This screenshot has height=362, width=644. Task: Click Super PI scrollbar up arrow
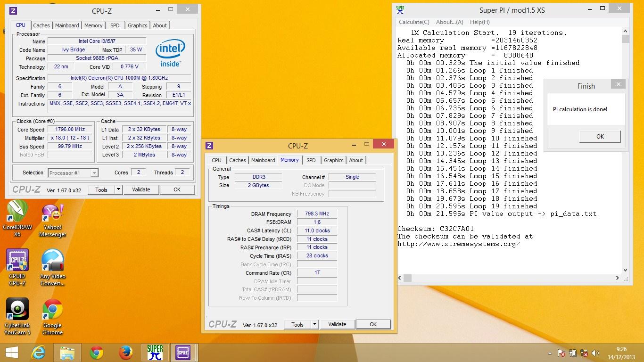coord(625,31)
